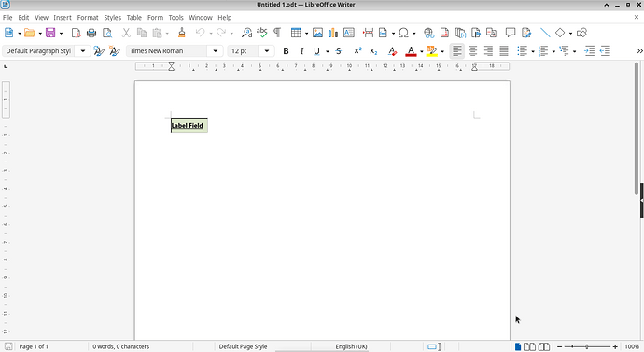Toggle strikethrough formatting

339,51
